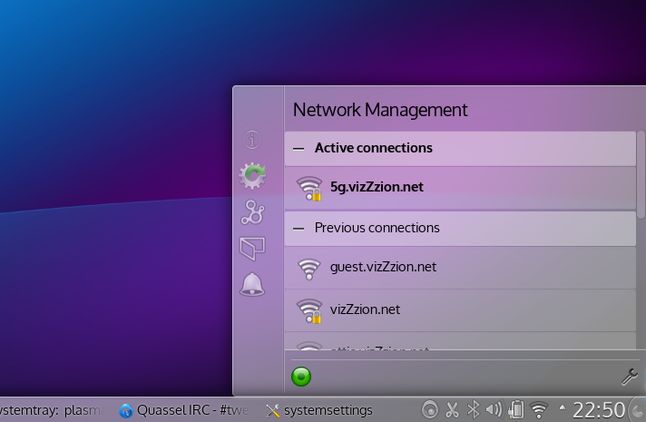
Task: Click the Network Management title
Action: pyautogui.click(x=380, y=110)
